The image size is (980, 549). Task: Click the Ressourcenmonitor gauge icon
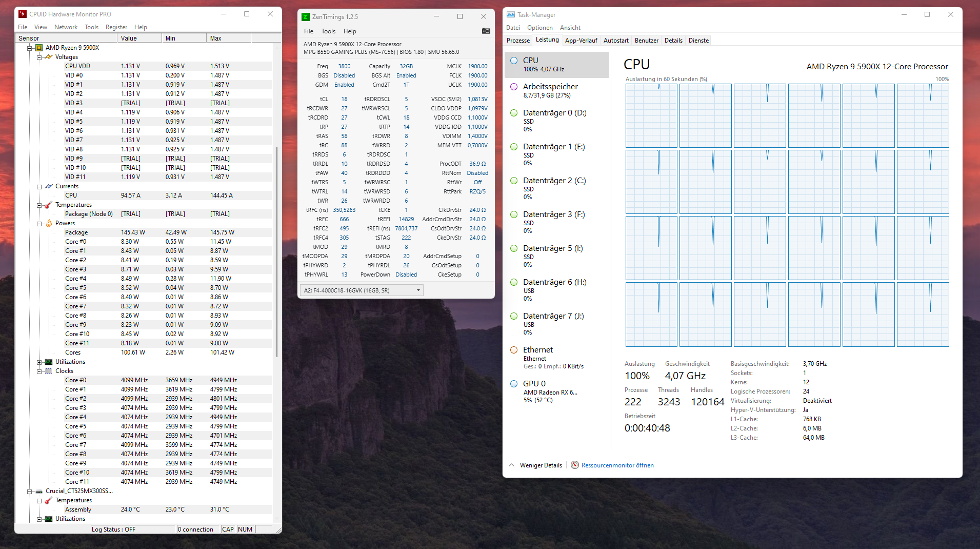click(x=575, y=465)
